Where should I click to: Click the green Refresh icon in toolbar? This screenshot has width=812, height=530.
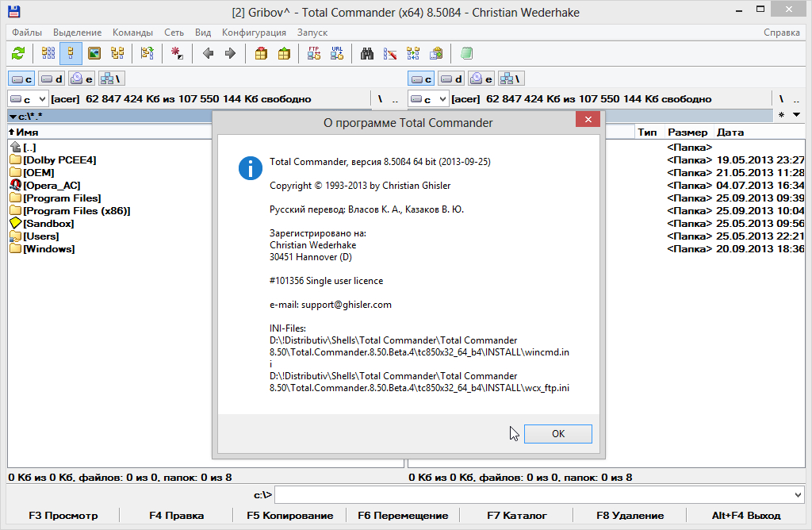(18, 54)
